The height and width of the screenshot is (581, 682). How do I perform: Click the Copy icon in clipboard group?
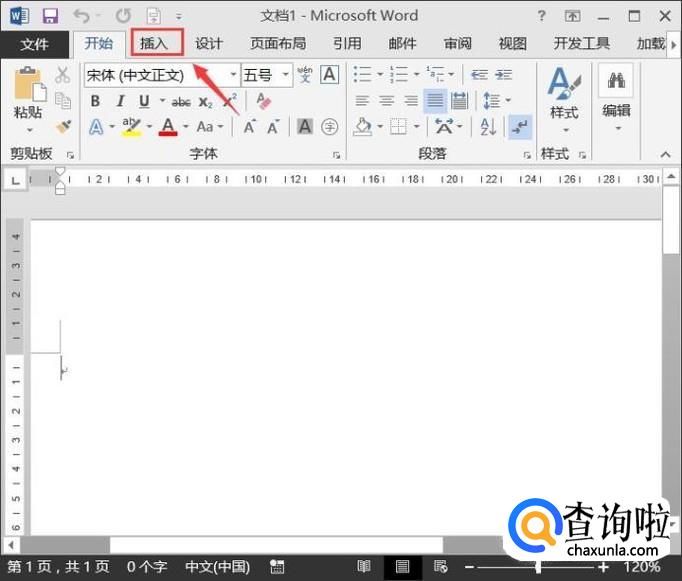tap(63, 101)
